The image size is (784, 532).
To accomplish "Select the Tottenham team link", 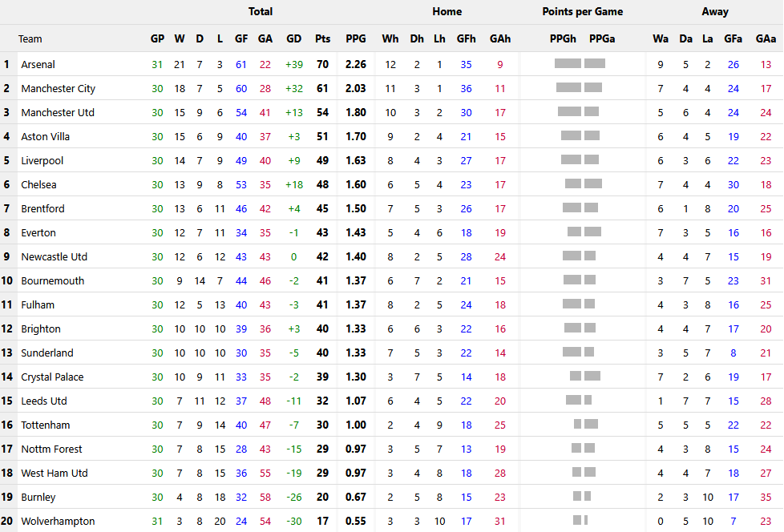I will pyautogui.click(x=45, y=425).
